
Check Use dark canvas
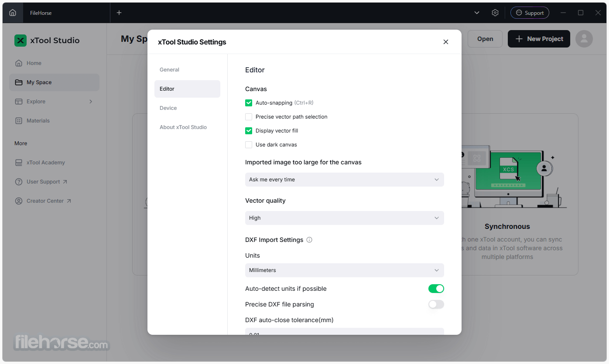249,145
